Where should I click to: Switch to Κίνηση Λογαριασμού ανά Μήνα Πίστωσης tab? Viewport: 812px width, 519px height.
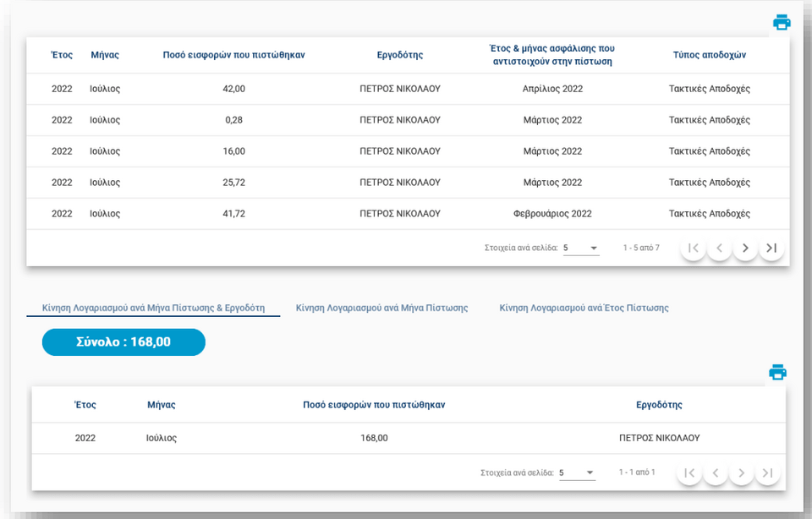click(381, 308)
